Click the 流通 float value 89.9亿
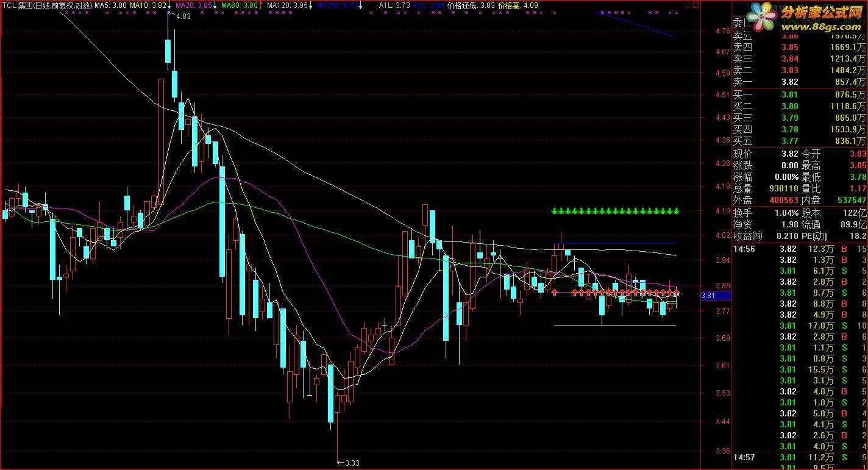The height and width of the screenshot is (470, 868). tap(853, 225)
